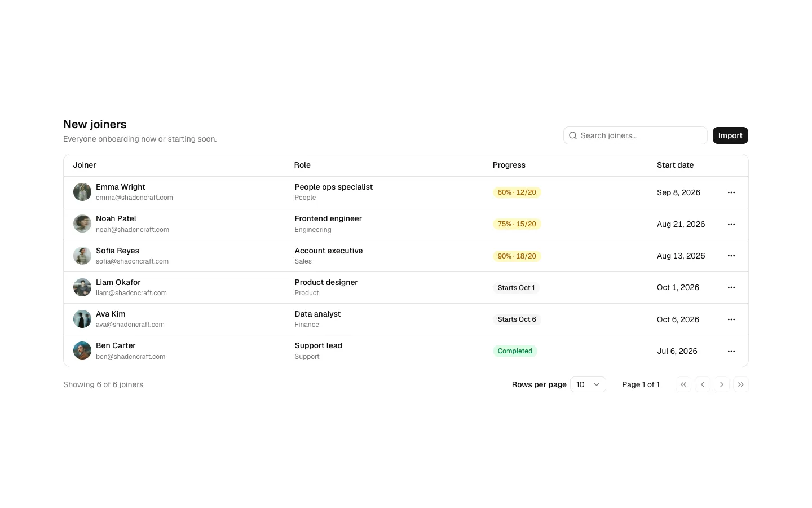Click the Role column header
This screenshot has height=508, width=812.
coord(302,165)
